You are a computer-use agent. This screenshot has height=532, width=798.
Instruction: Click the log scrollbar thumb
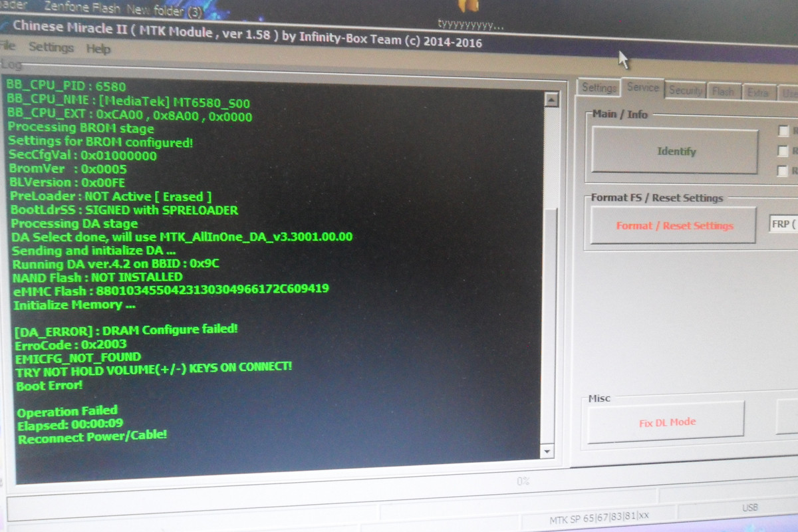click(x=551, y=326)
